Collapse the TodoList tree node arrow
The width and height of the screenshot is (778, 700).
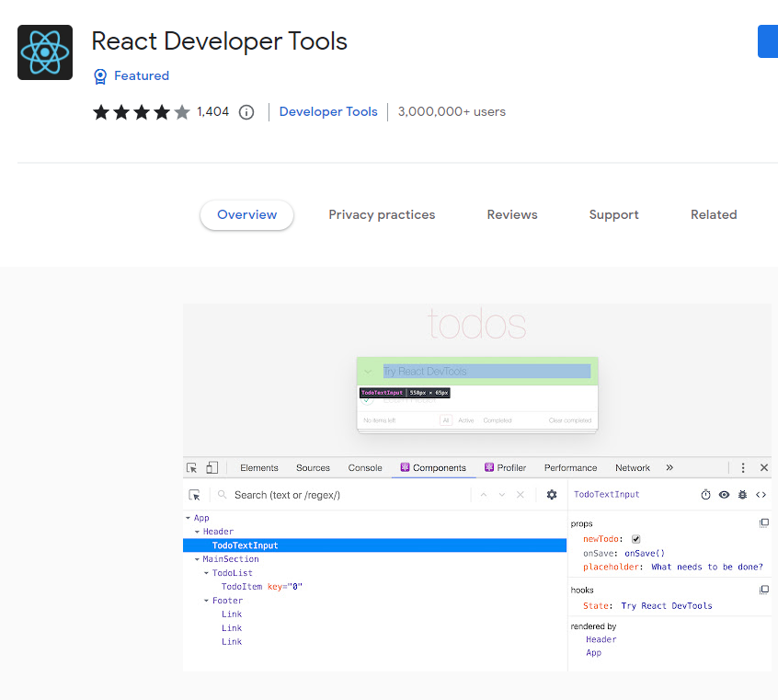pos(206,573)
